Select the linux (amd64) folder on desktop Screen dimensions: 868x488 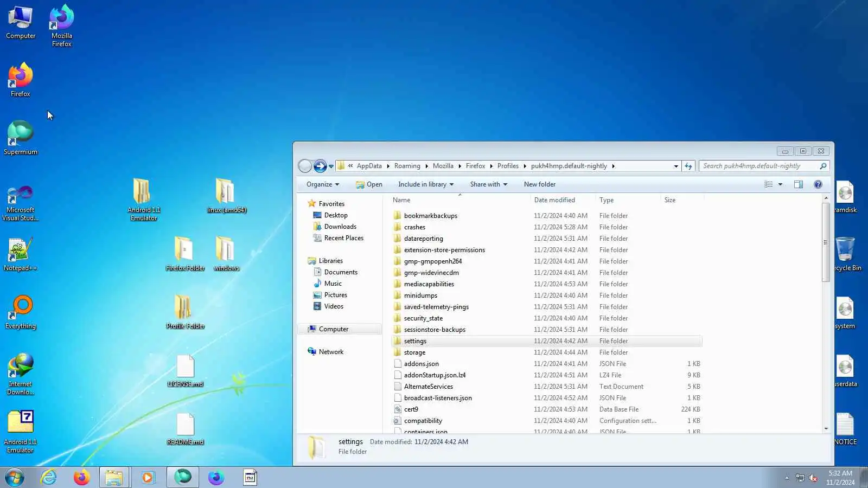(226, 196)
